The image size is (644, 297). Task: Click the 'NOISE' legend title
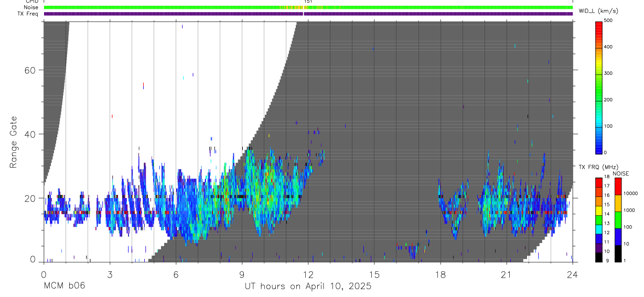tap(620, 173)
